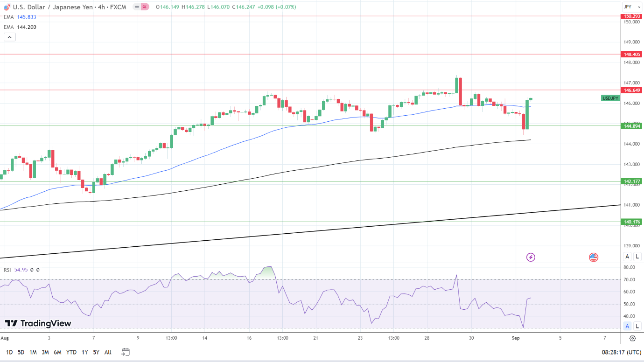Click the USD/JPY flag symbol icon
Image resolution: width=644 pixels, height=362 pixels.
tap(7, 7)
